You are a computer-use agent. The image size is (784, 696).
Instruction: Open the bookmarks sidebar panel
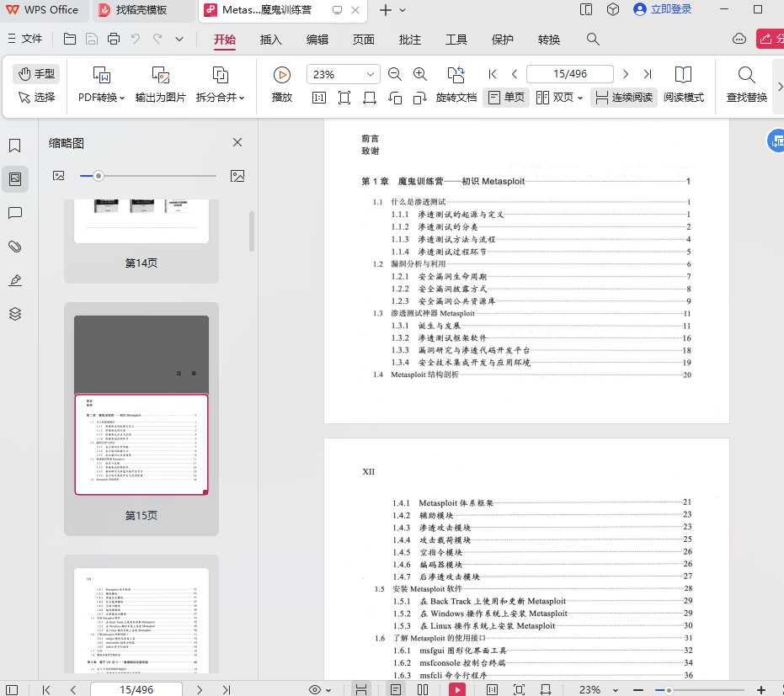[x=14, y=145]
